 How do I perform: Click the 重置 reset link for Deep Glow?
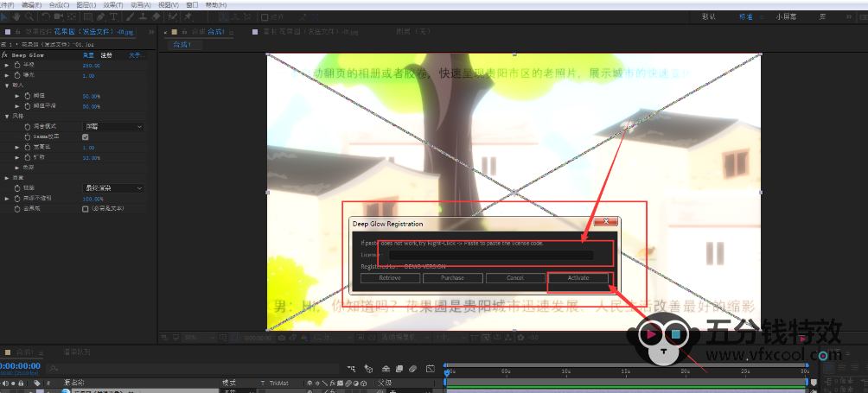tap(88, 55)
